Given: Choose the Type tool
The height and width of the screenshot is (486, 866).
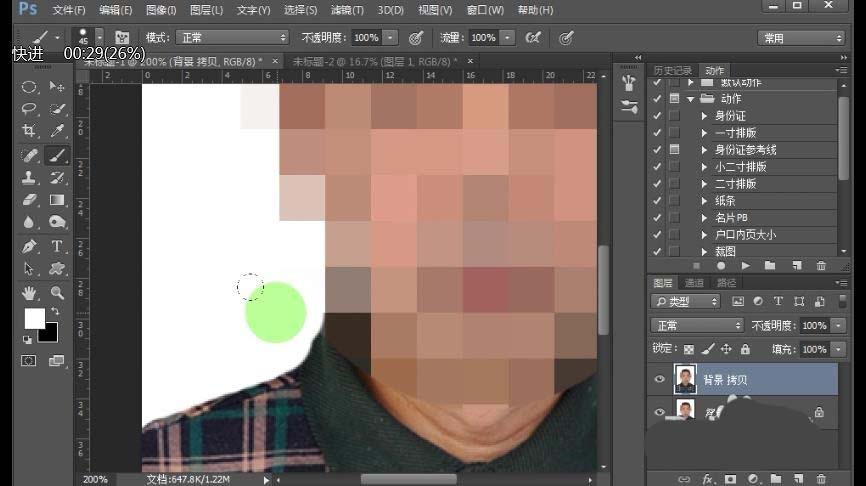Looking at the screenshot, I should tap(56, 246).
